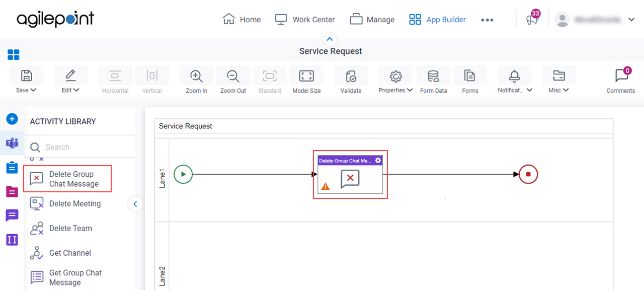The image size is (644, 290).
Task: Open the user account dropdown chevron
Action: tap(631, 20)
